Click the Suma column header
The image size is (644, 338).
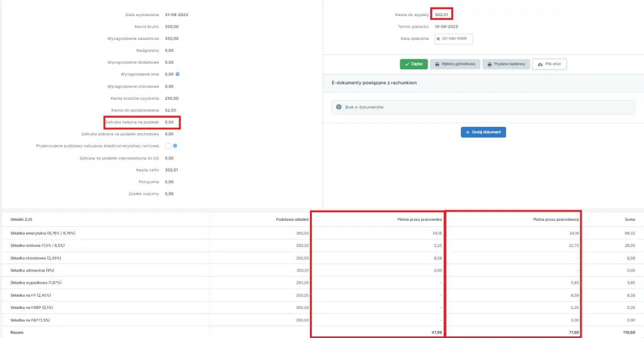coord(629,219)
